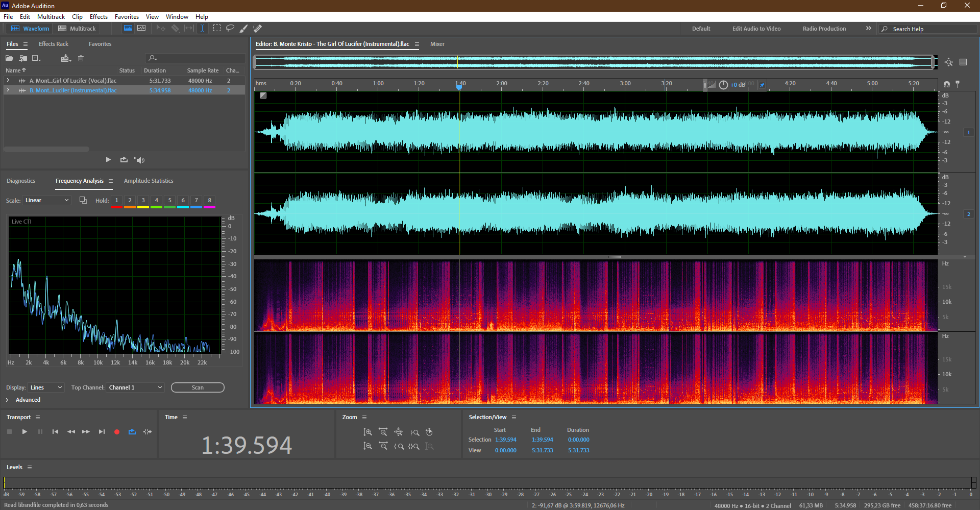Screen dimensions: 980x510
Task: Click the marker pin icon right of timeline ruler
Action: [958, 84]
